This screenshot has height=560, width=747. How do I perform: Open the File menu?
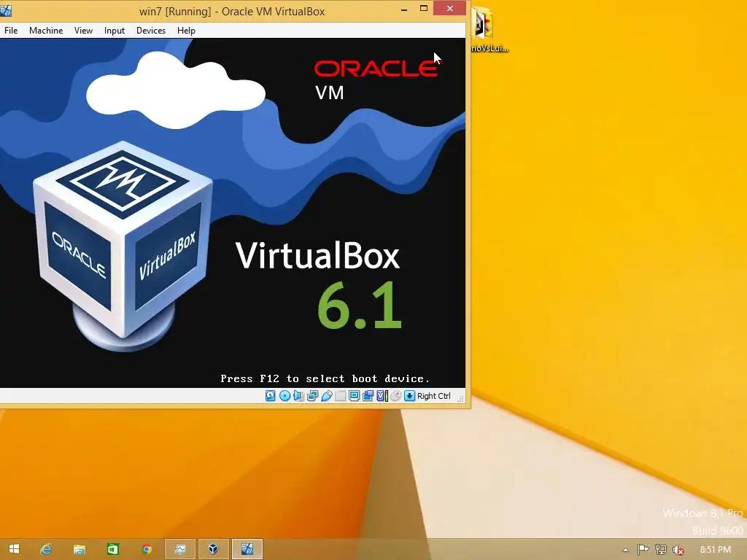pos(11,31)
